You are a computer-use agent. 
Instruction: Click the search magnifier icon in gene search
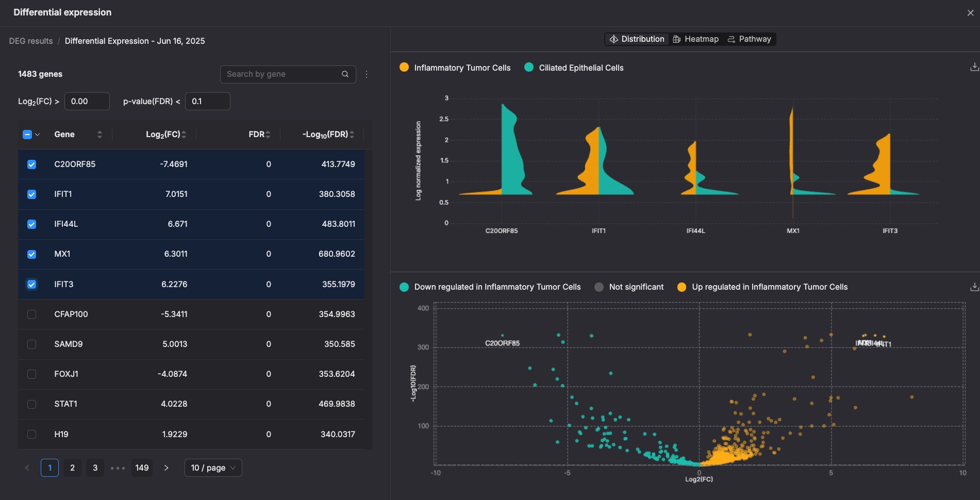point(345,74)
